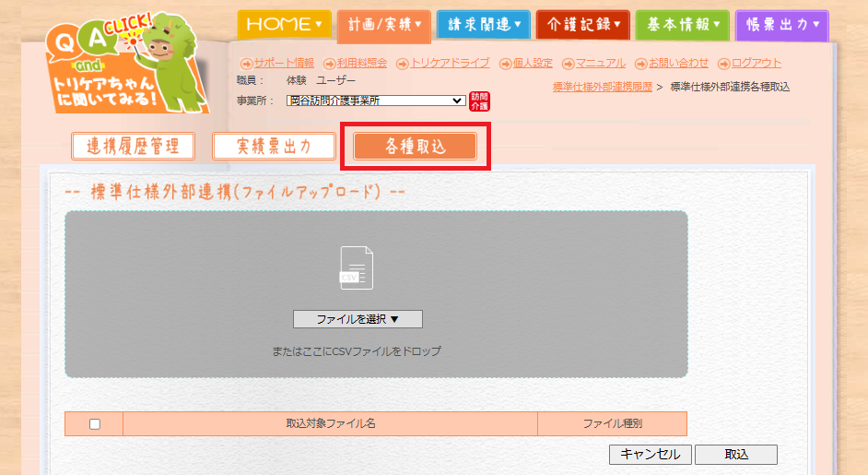Click the 訪問介護 red badge icon
Image resolution: width=868 pixels, height=475 pixels.
click(x=480, y=101)
